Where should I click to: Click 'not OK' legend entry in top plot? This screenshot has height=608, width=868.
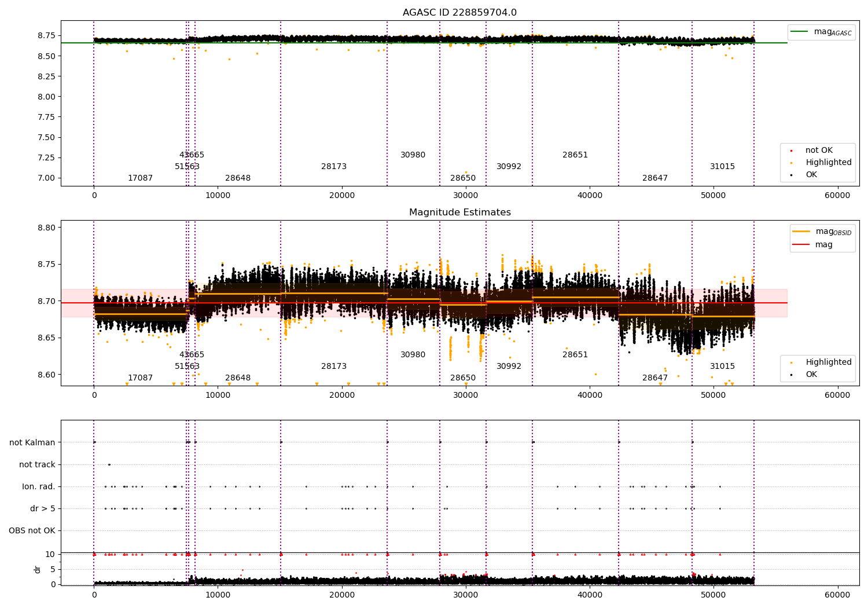point(818,151)
